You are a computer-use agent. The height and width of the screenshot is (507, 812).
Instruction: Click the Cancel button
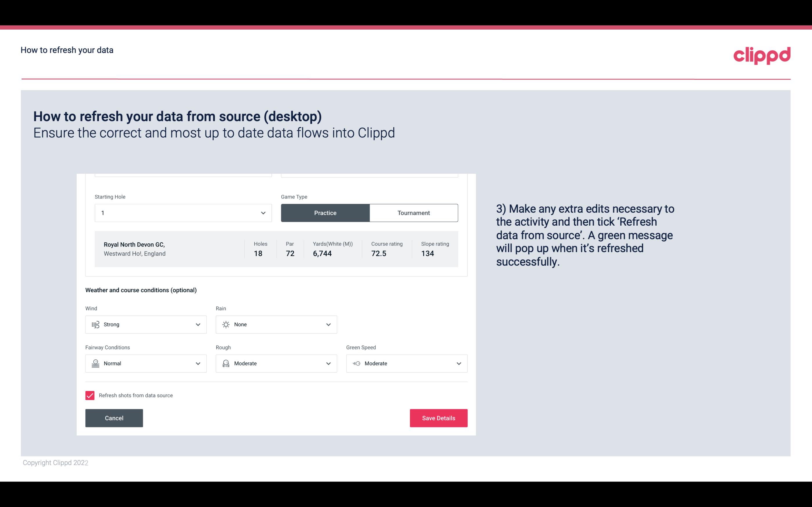(114, 418)
